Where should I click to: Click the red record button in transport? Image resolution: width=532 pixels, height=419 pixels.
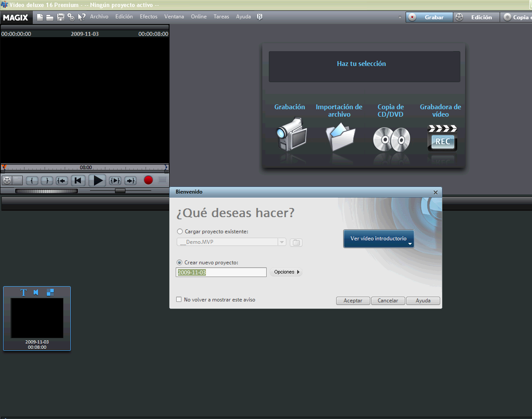(x=148, y=180)
